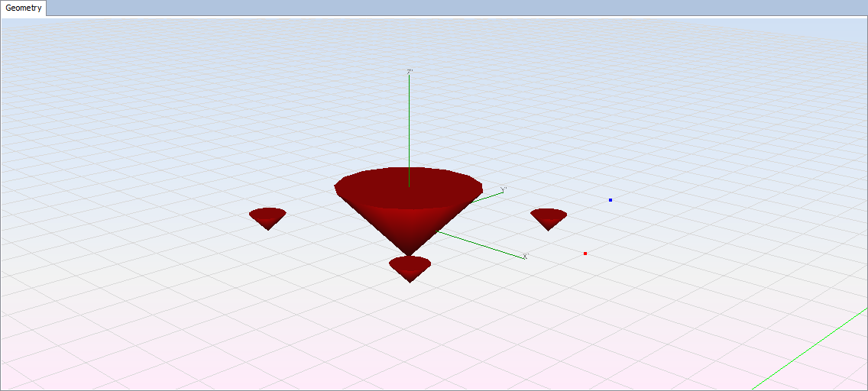Select the small red cone on the right
This screenshot has width=868, height=391.
click(x=549, y=218)
